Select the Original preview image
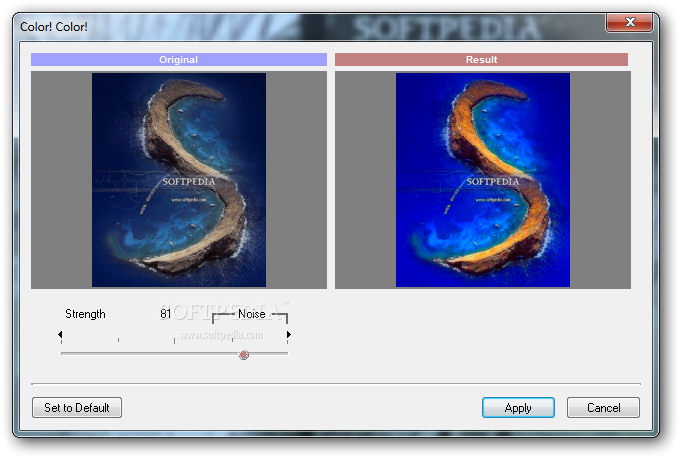Screen dimensions: 680x458 179,180
